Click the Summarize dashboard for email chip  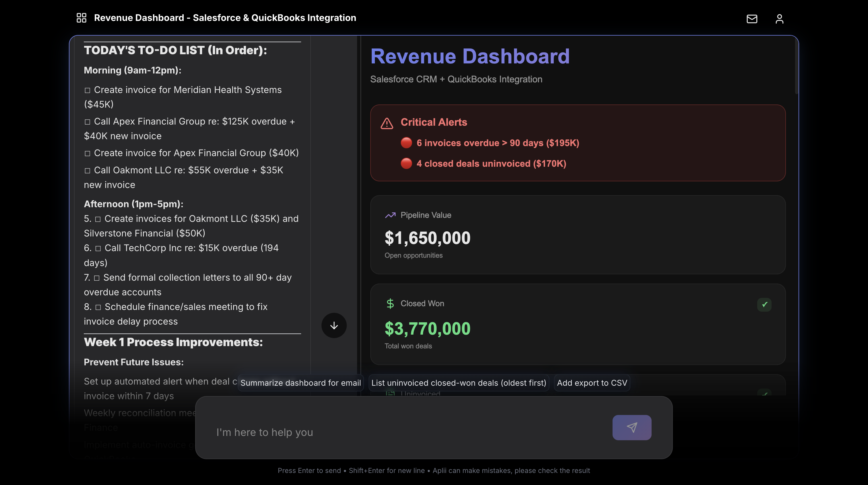pos(301,383)
